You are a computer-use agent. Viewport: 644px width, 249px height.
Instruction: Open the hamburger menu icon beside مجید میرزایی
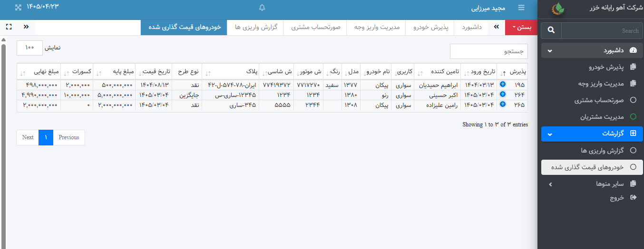pyautogui.click(x=521, y=8)
